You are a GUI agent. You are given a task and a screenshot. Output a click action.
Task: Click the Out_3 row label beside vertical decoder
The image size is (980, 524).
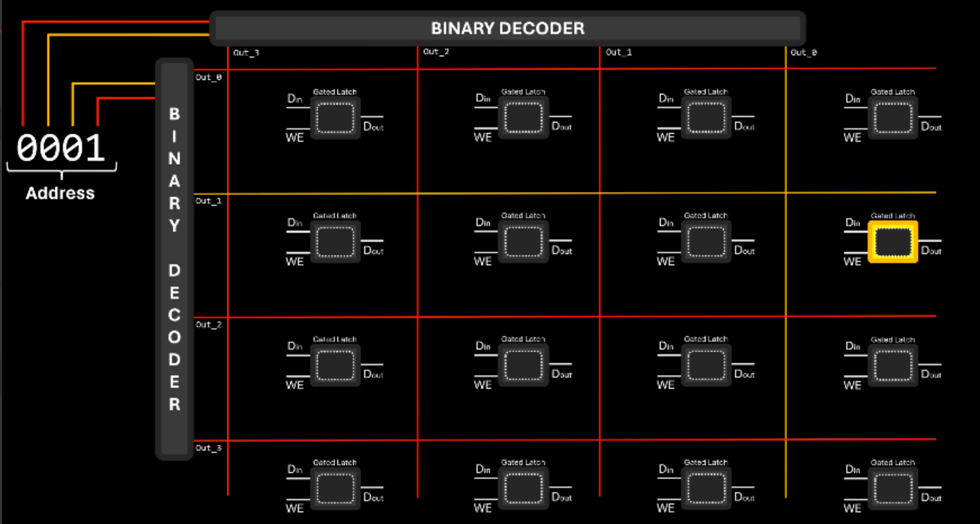point(208,448)
